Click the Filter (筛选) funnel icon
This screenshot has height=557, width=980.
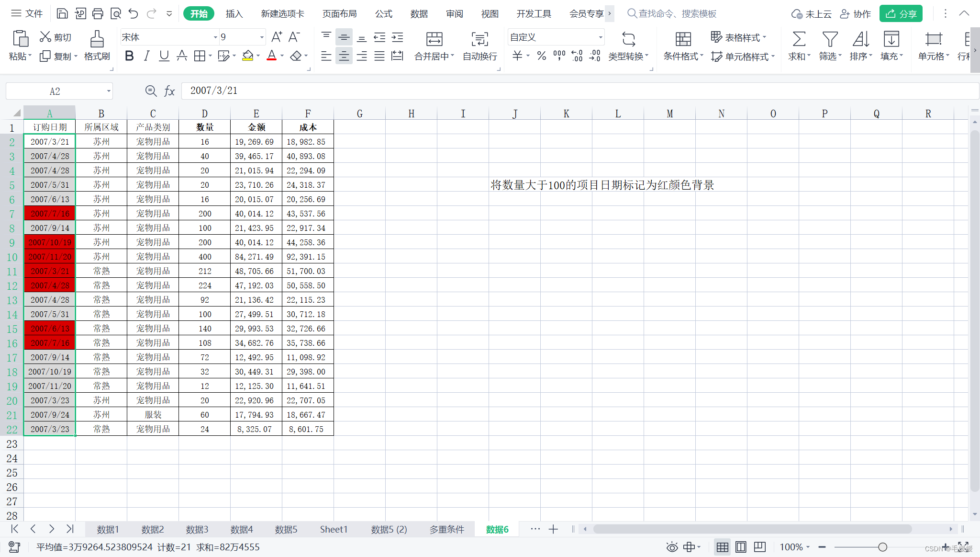coord(830,39)
